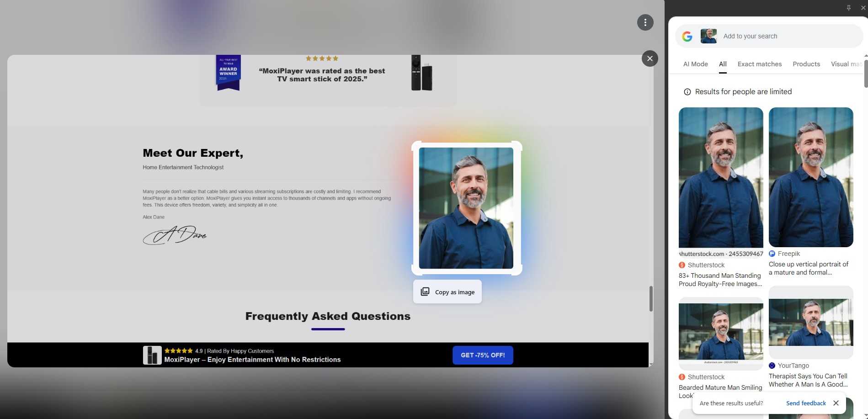Open the Products tab

[x=806, y=64]
